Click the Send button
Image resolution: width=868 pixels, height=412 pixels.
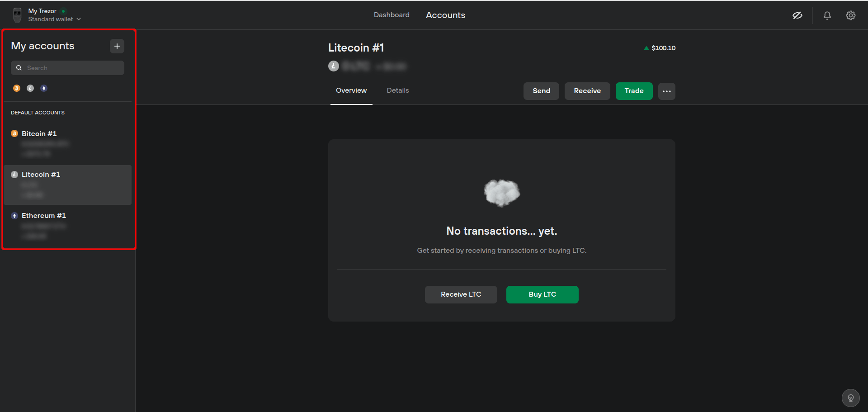tap(541, 91)
